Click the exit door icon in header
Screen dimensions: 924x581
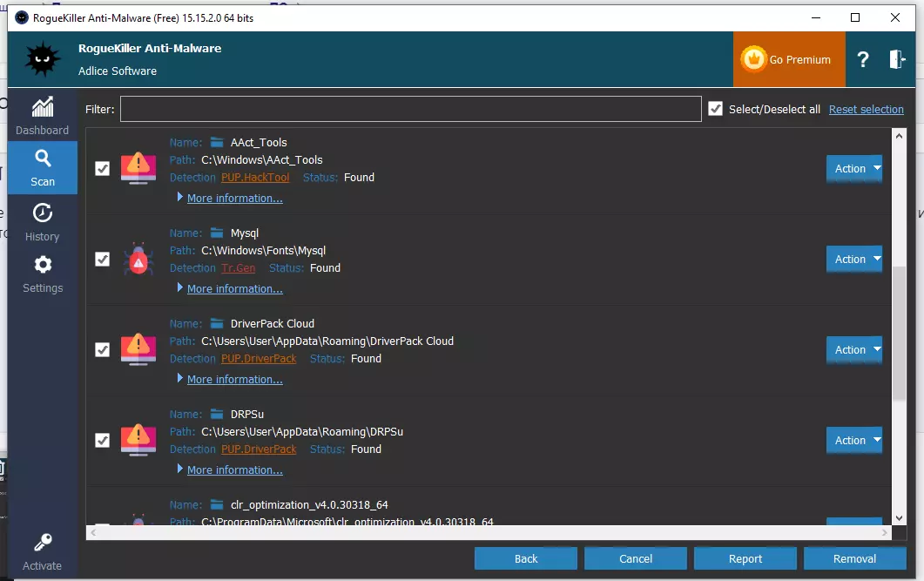(x=897, y=59)
